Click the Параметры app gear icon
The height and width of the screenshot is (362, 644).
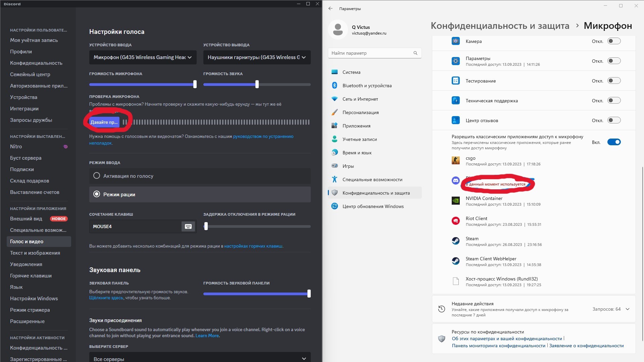pos(455,61)
